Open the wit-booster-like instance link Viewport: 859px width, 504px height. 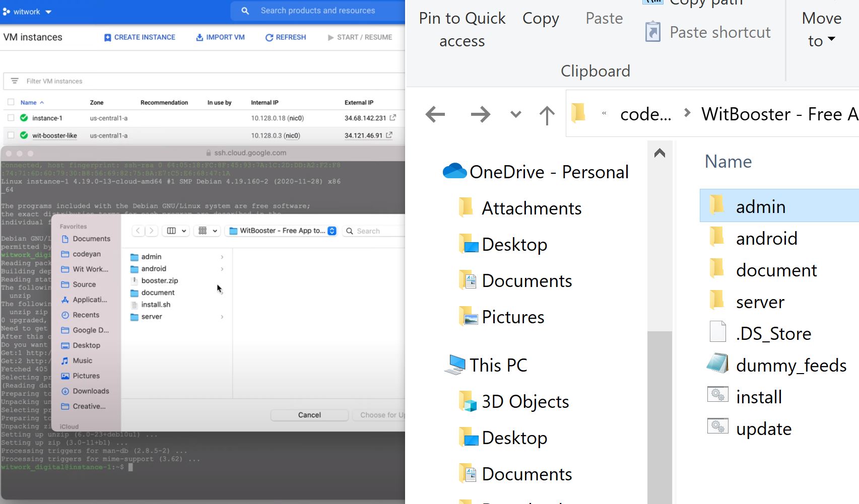(x=54, y=136)
